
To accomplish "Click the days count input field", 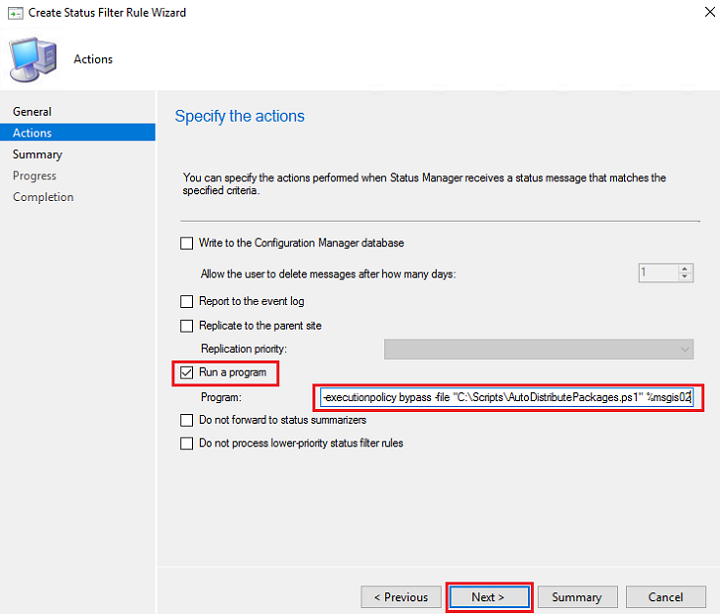I will [x=657, y=272].
